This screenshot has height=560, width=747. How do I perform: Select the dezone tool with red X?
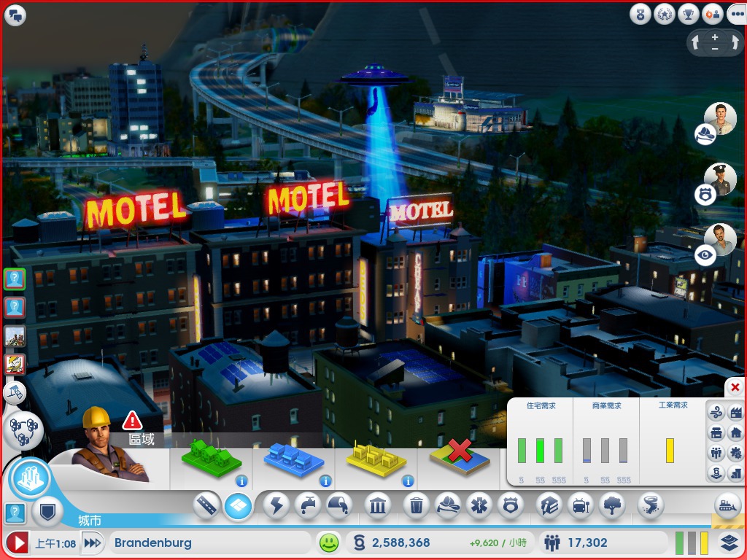point(460,456)
